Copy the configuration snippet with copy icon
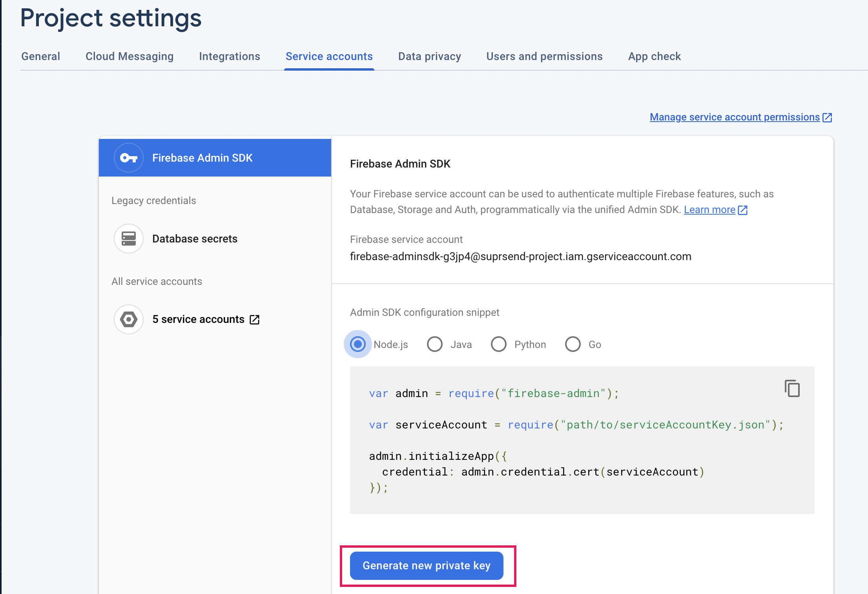The height and width of the screenshot is (594, 868). coord(792,388)
